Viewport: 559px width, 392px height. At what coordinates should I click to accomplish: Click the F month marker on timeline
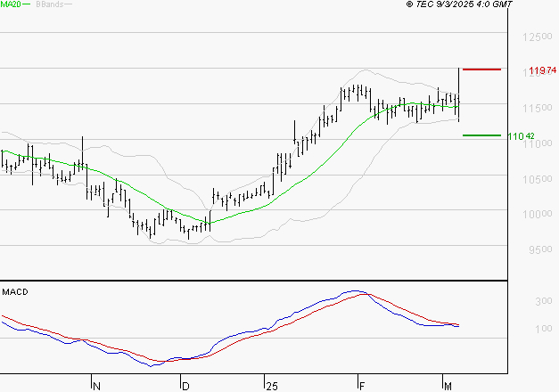(362, 387)
